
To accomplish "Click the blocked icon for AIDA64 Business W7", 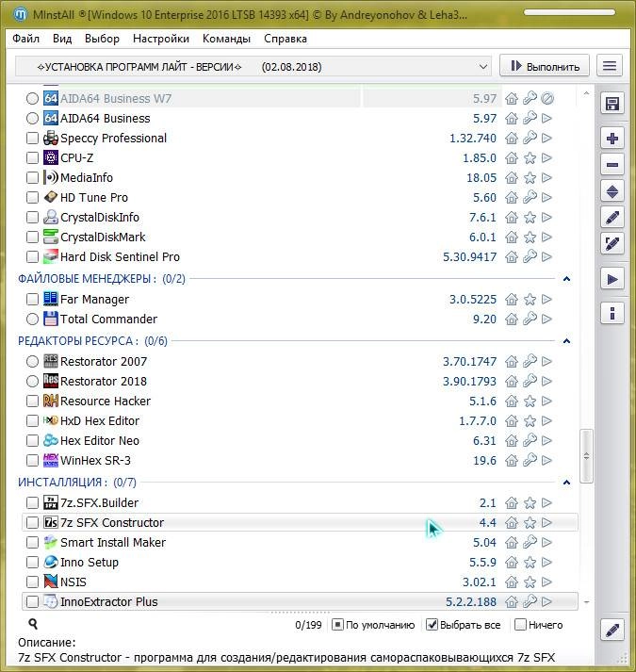I will 547,99.
